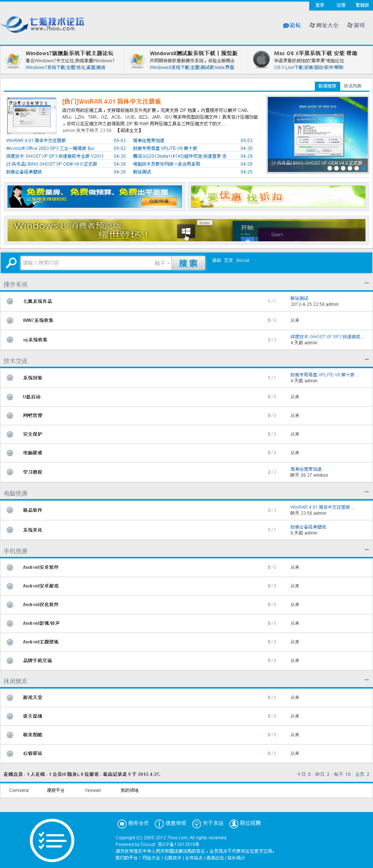The image size is (373, 868).
Task: Click the magnifier icon in search bar
Action: [11, 263]
